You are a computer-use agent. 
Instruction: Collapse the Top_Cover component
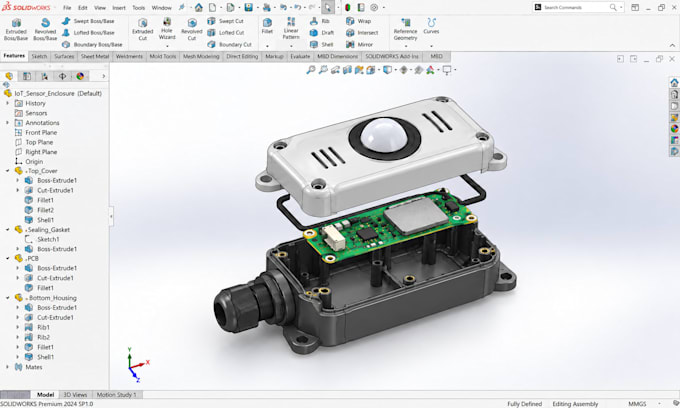pos(7,171)
